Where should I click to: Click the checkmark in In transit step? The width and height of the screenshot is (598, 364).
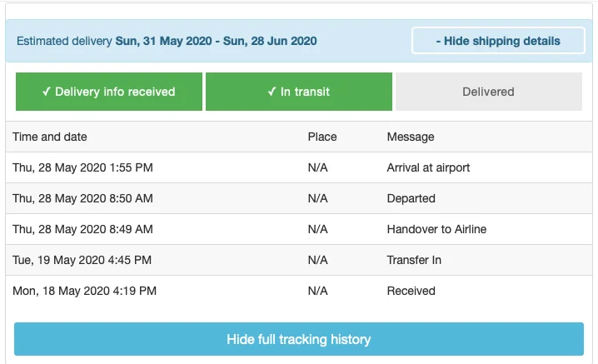pos(272,92)
